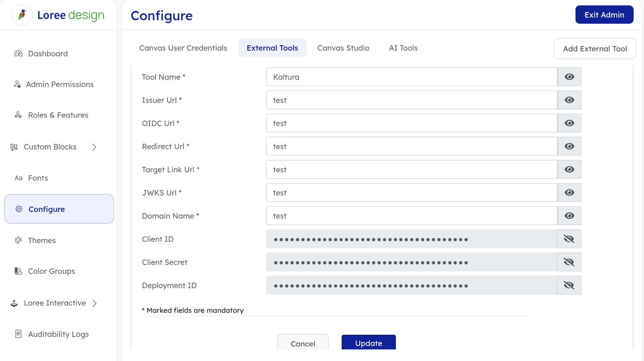This screenshot has height=361, width=644.
Task: Unhide the Deployment ID field value
Action: point(569,285)
